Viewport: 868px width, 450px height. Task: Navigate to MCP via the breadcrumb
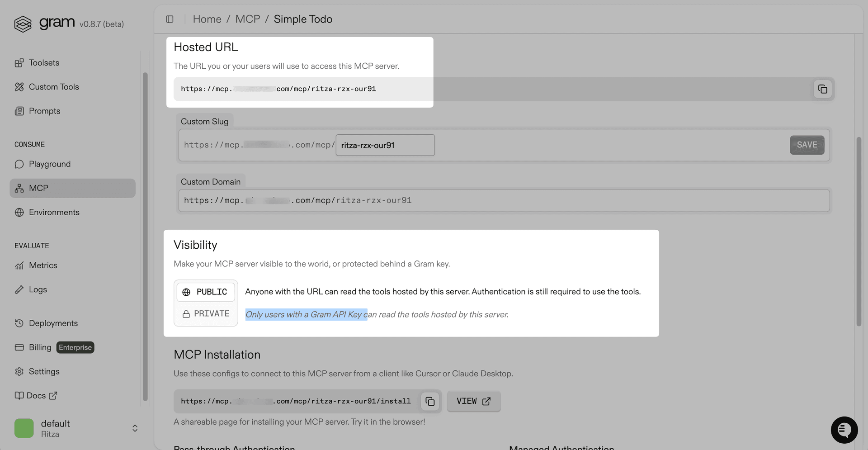coord(248,19)
